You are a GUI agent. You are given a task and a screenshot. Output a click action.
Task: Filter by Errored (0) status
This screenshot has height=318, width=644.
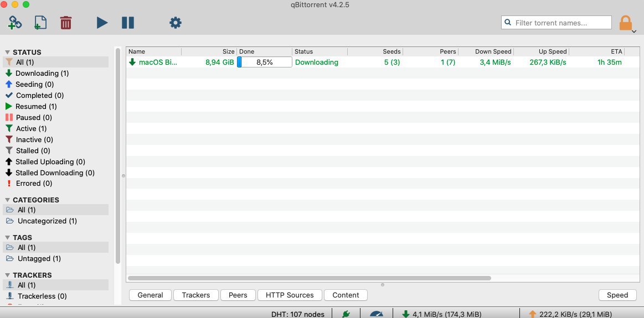(55, 184)
